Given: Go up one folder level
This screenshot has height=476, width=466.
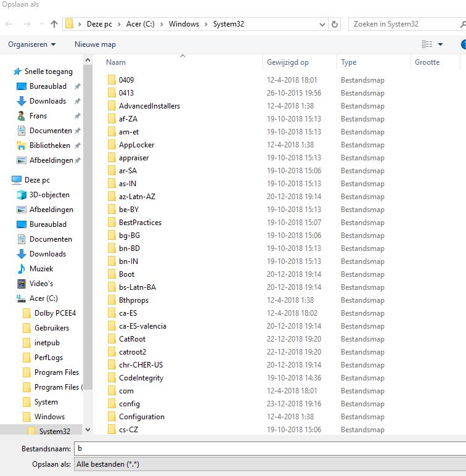Looking at the screenshot, I should (x=54, y=24).
